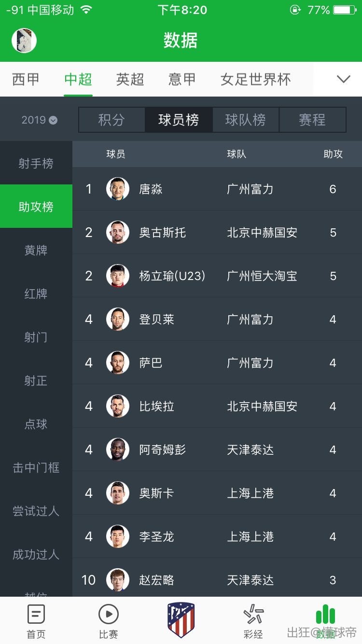Viewport: 362px width, 644px height.
Task: Open the 赛程 schedule tab
Action: 312,120
